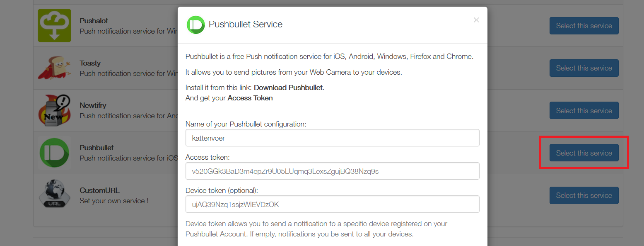Image resolution: width=644 pixels, height=246 pixels.
Task: Click the bold Access Token label
Action: pos(250,98)
